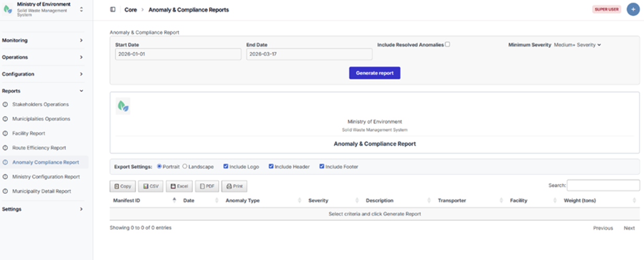Expand the Monitoring menu

(42, 40)
